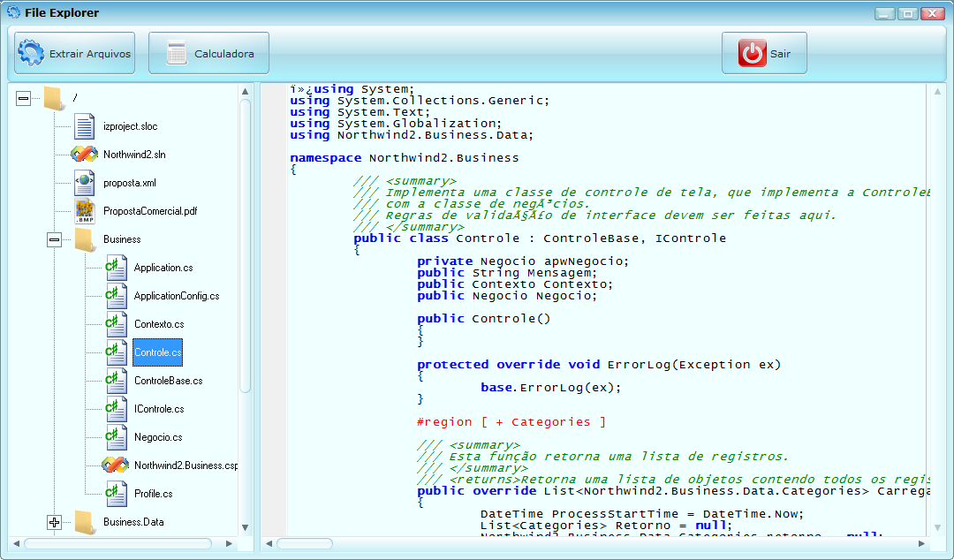Click the red power icon beside Sair
The width and height of the screenshot is (954, 560).
(x=752, y=53)
